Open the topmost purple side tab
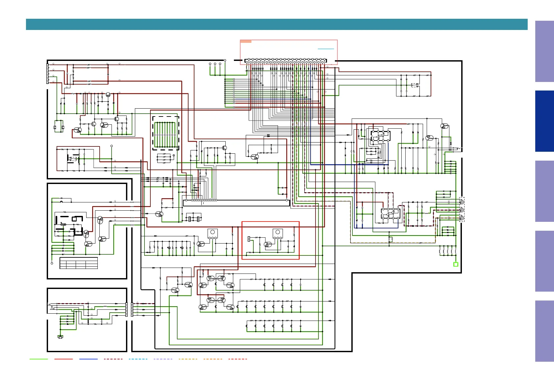554x392 pixels. coord(544,51)
